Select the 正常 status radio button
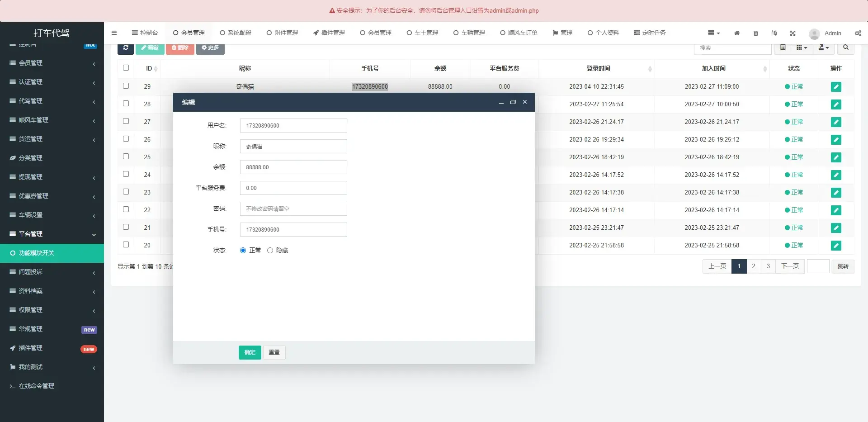 [x=243, y=250]
